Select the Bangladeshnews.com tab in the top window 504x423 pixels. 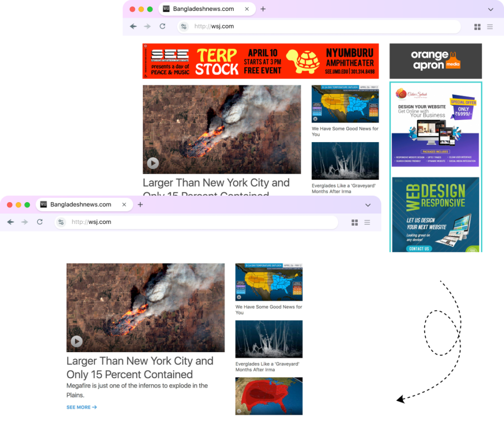click(203, 9)
